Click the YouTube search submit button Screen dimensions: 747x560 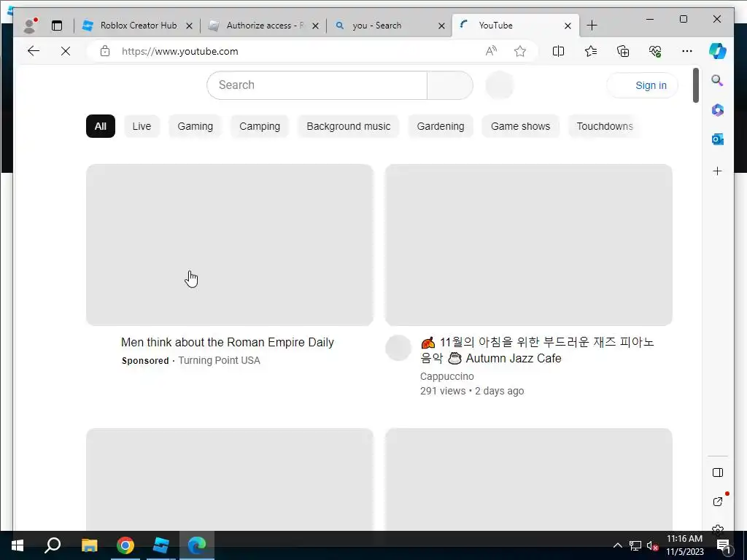pos(449,85)
